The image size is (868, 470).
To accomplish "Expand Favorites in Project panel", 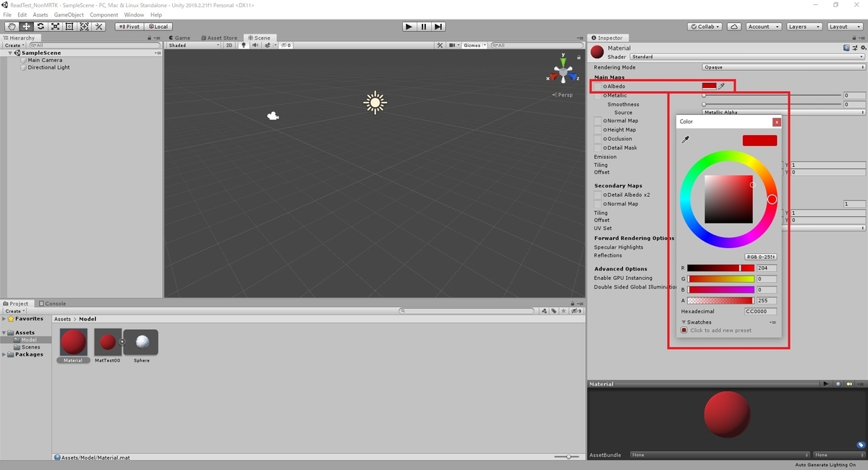I will pyautogui.click(x=4, y=319).
